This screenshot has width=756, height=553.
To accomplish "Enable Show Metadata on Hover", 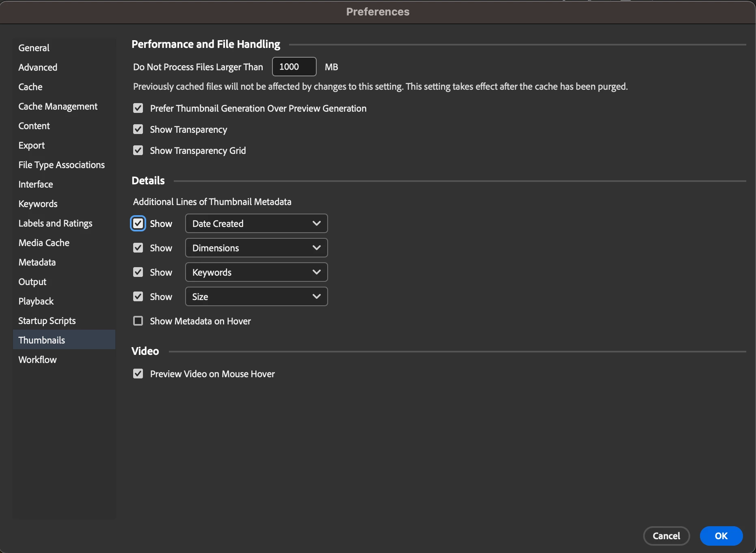I will click(x=138, y=321).
